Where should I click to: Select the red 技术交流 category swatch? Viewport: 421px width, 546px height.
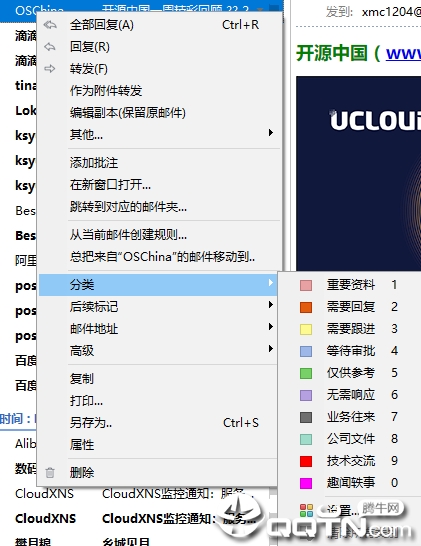[x=306, y=461]
